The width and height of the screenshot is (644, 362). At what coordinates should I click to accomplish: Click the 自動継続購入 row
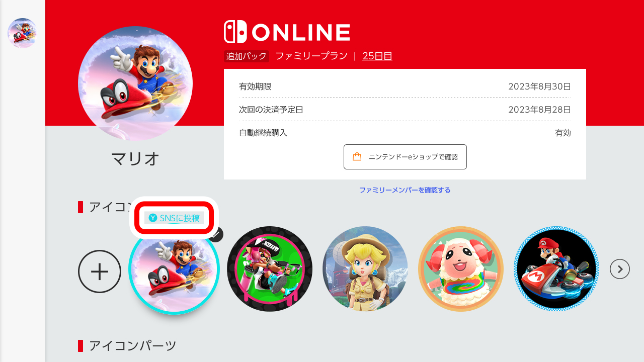[x=405, y=133]
